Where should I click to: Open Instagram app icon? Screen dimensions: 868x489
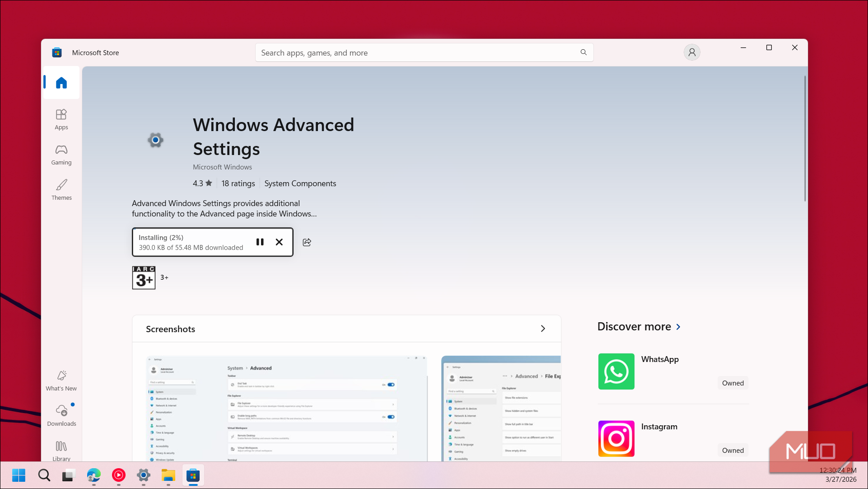point(616,439)
